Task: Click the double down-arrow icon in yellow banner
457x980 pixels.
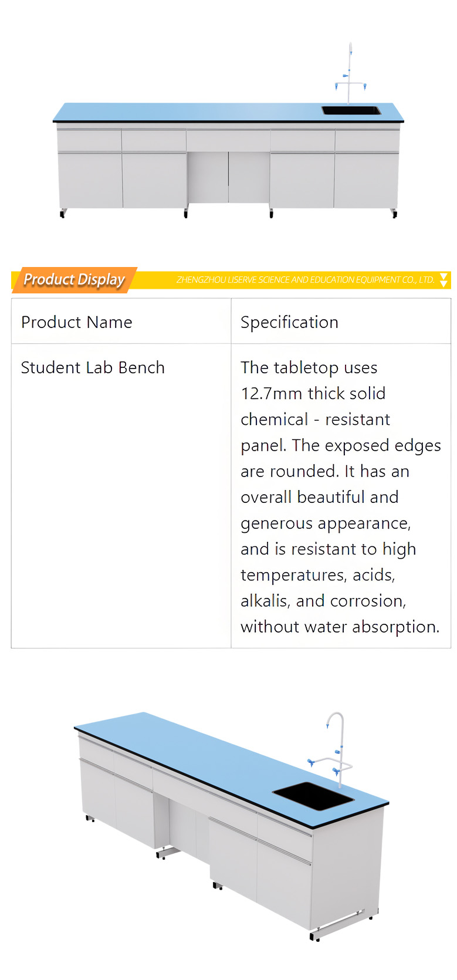Action: pyautogui.click(x=444, y=280)
